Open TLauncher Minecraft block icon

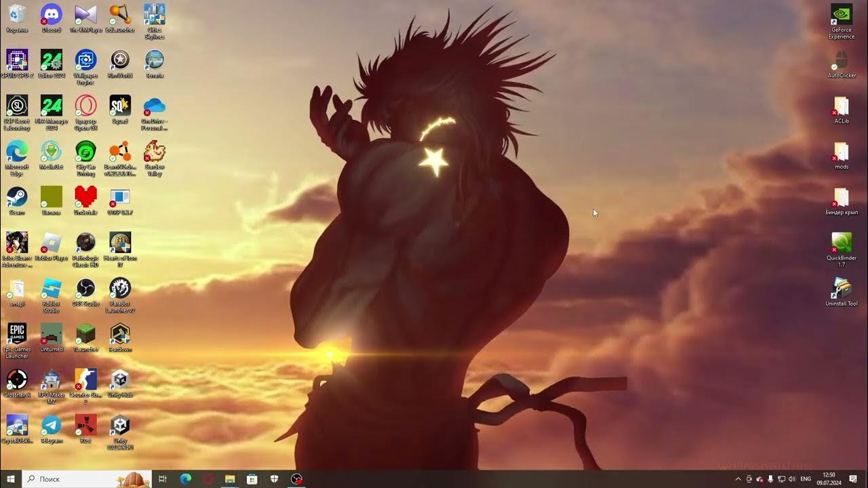tap(85, 338)
